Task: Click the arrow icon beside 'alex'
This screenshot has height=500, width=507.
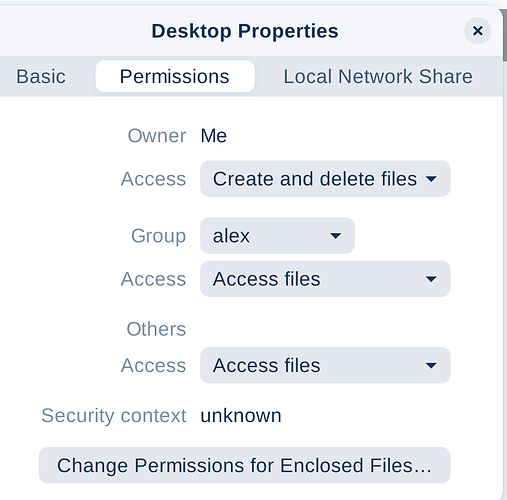Action: [x=335, y=236]
